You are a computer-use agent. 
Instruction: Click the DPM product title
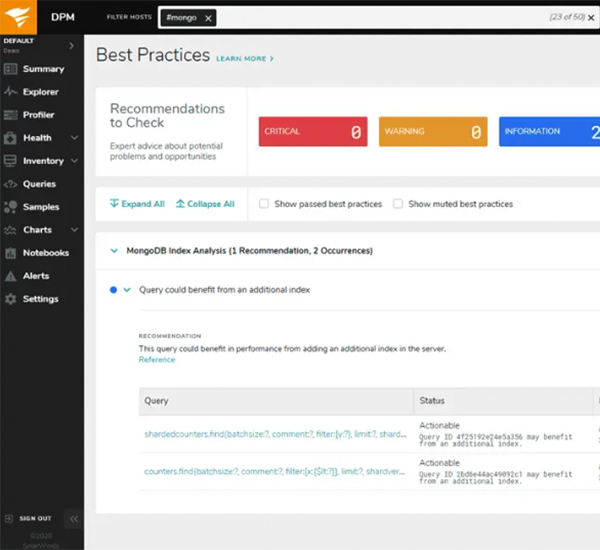coord(63,17)
